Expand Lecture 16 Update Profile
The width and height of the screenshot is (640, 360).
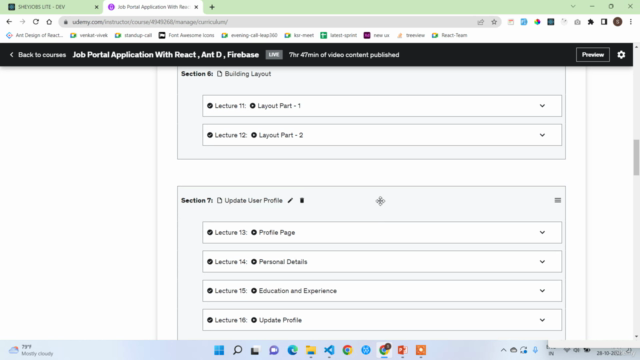pyautogui.click(x=542, y=320)
